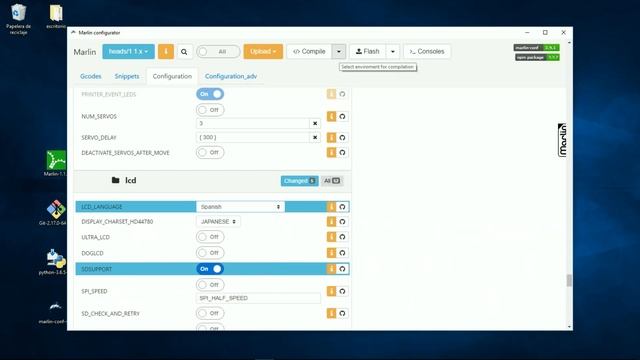Show All options in lcd section
640x360 pixels.
(x=331, y=181)
